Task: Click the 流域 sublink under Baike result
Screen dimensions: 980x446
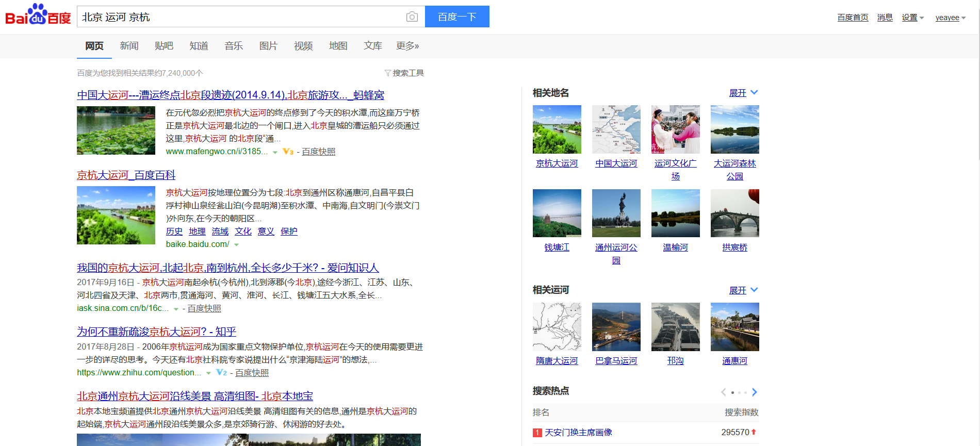Action: tap(220, 232)
